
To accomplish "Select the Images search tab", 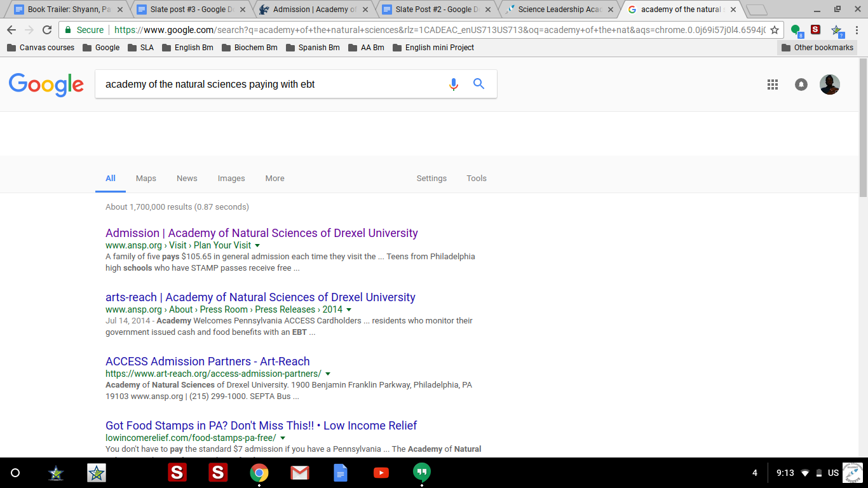I will pos(231,179).
